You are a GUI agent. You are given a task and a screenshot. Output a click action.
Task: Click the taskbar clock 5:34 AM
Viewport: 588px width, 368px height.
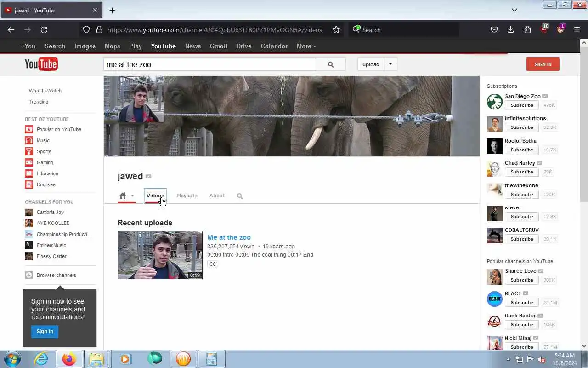click(x=565, y=356)
